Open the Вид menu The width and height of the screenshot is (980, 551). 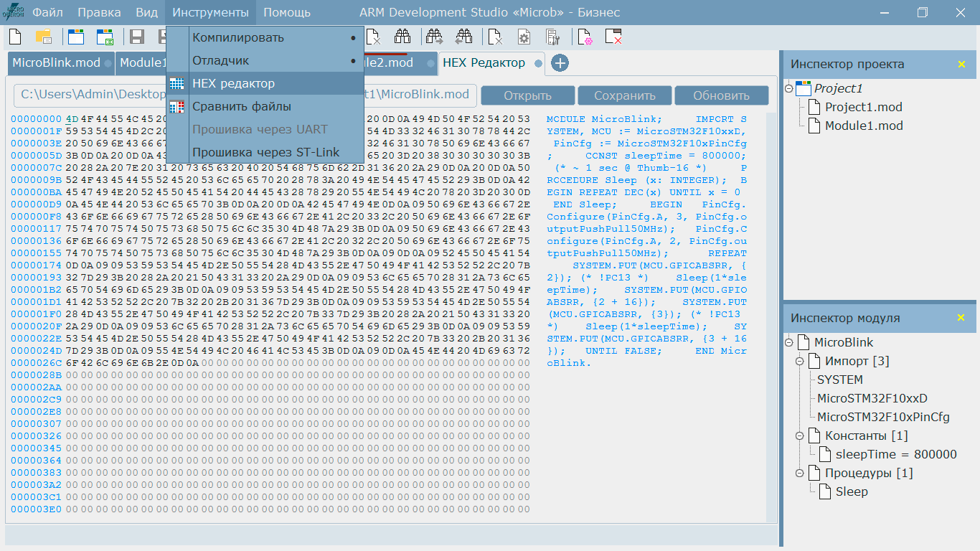point(146,12)
